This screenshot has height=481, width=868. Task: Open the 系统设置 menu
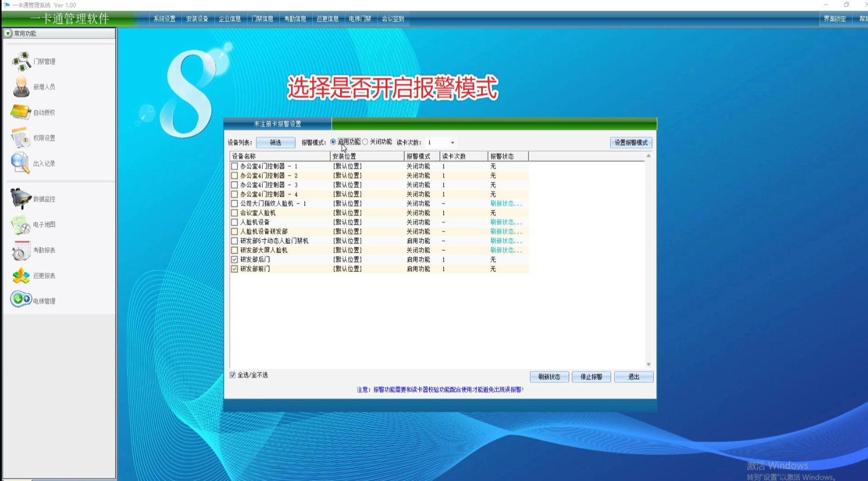pyautogui.click(x=164, y=19)
